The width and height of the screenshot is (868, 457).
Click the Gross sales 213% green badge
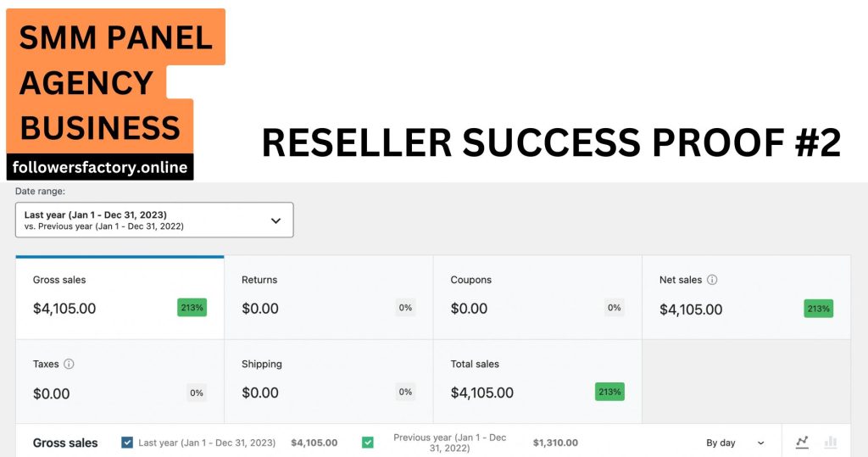tap(192, 308)
